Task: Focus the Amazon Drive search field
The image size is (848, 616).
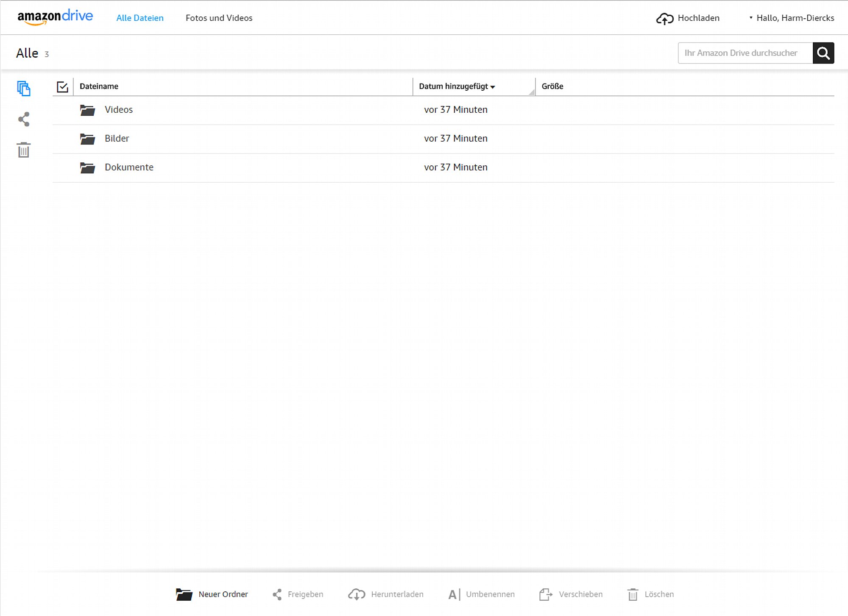Action: click(745, 53)
